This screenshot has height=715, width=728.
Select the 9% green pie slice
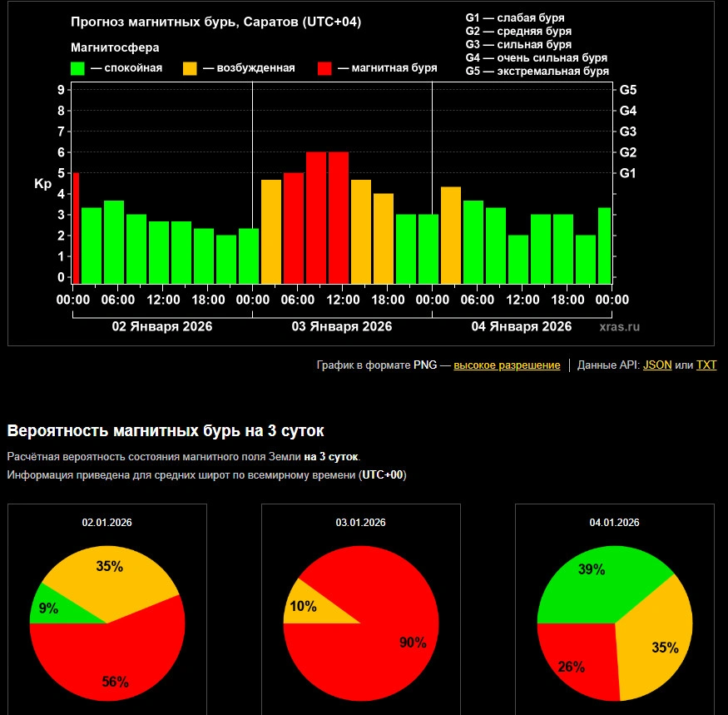pyautogui.click(x=46, y=610)
